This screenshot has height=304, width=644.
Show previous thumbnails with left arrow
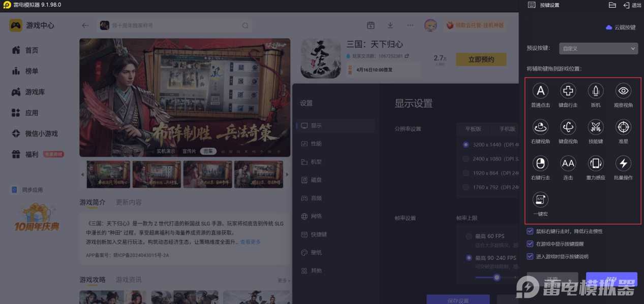coord(83,175)
